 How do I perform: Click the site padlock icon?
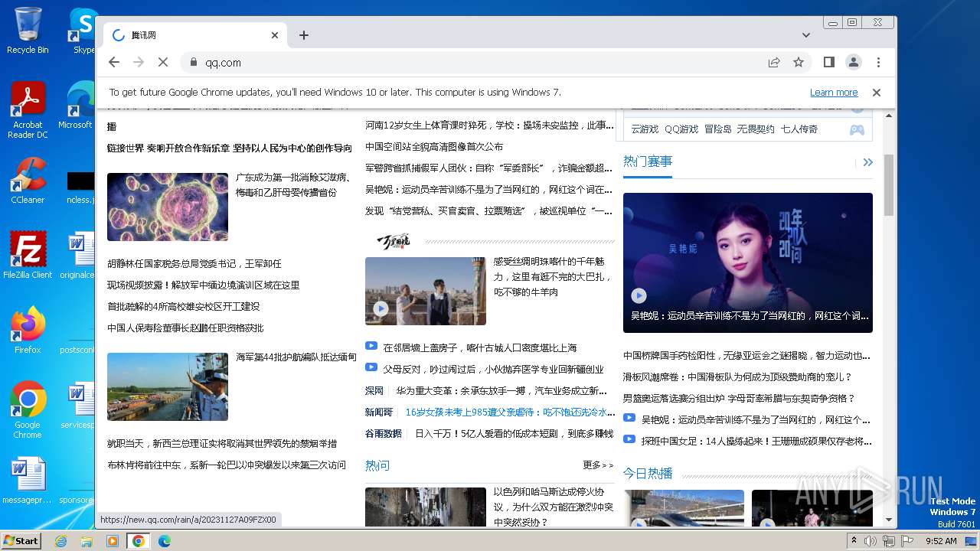(193, 62)
